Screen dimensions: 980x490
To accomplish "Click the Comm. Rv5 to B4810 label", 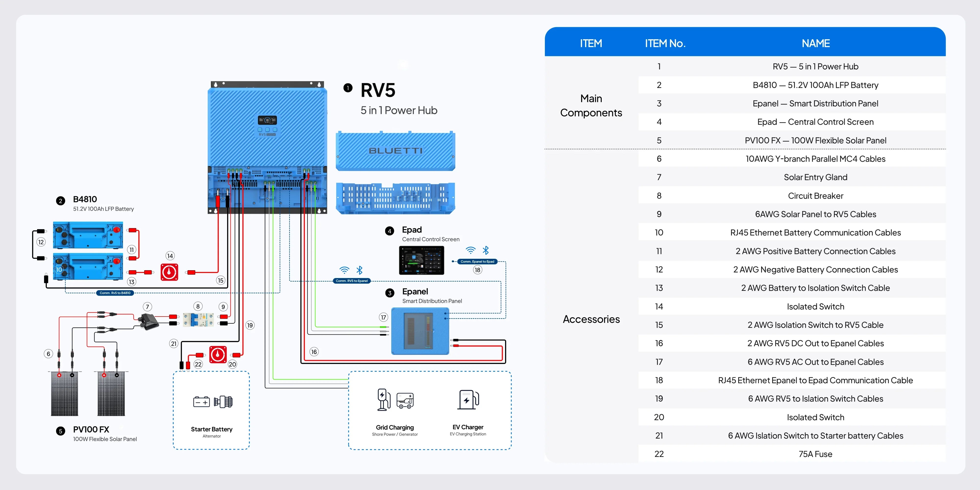I will (115, 293).
